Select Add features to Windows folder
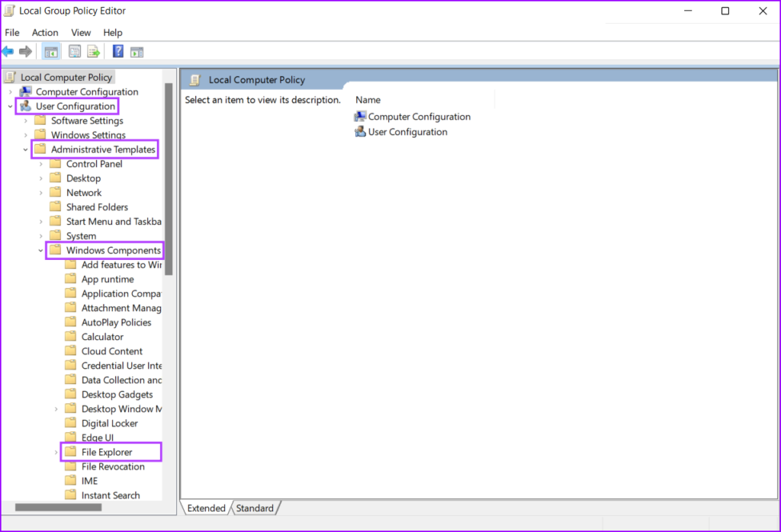The height and width of the screenshot is (532, 781). [121, 264]
